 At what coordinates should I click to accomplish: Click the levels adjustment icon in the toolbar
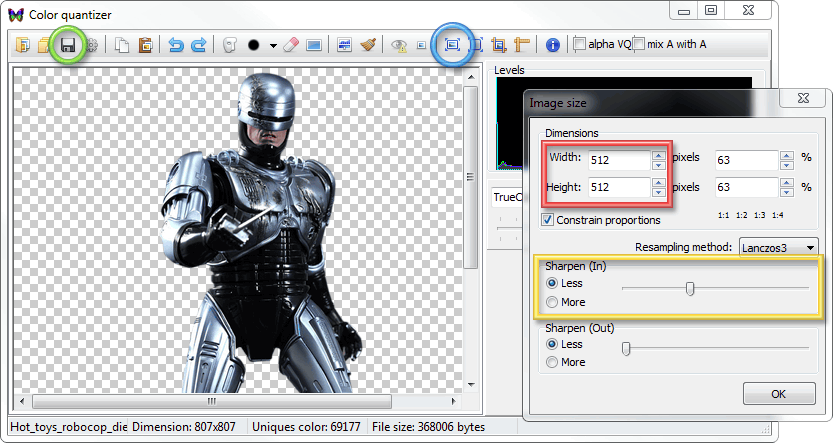(344, 45)
